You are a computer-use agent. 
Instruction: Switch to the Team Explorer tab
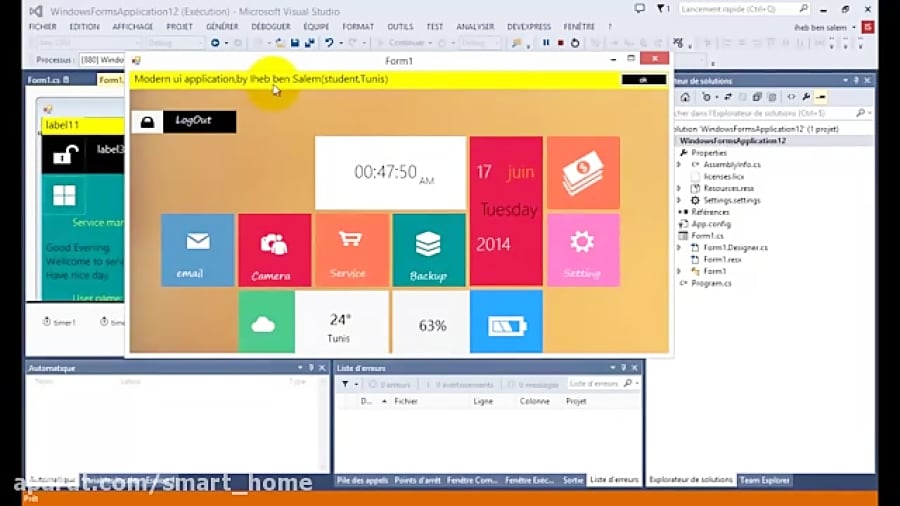click(x=765, y=480)
